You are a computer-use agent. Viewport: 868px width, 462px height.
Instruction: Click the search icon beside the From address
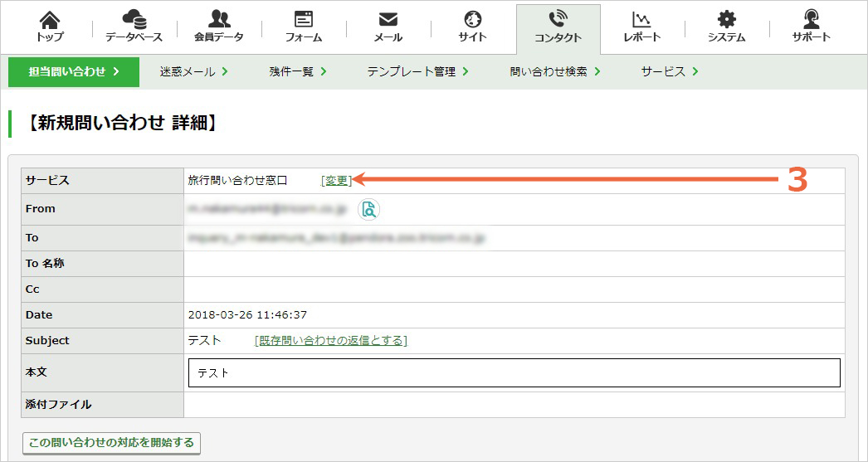[x=368, y=209]
